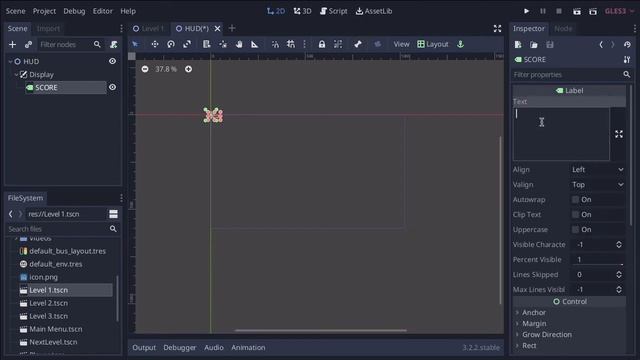The image size is (640, 360).
Task: Select the Ruler Mode tool
Action: tap(255, 44)
